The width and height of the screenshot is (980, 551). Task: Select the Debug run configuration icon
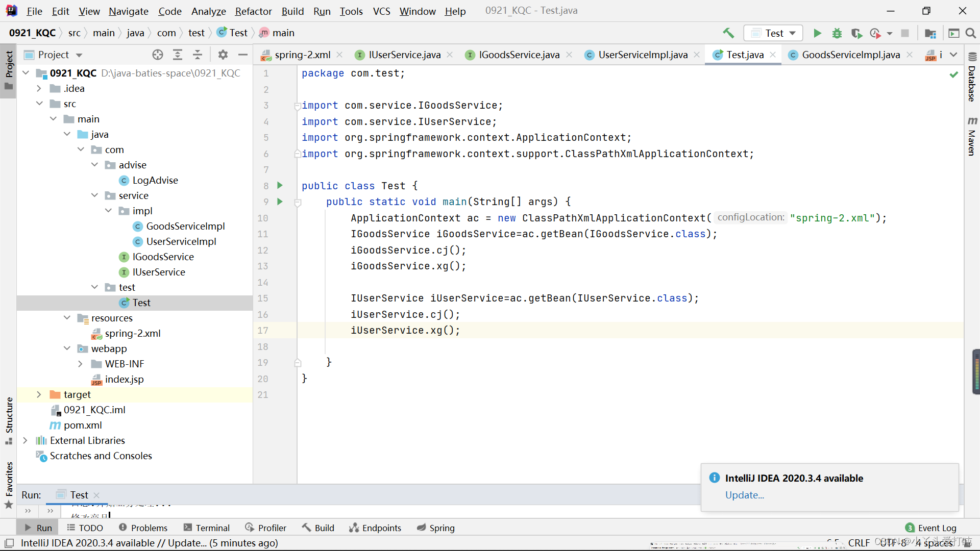(837, 33)
